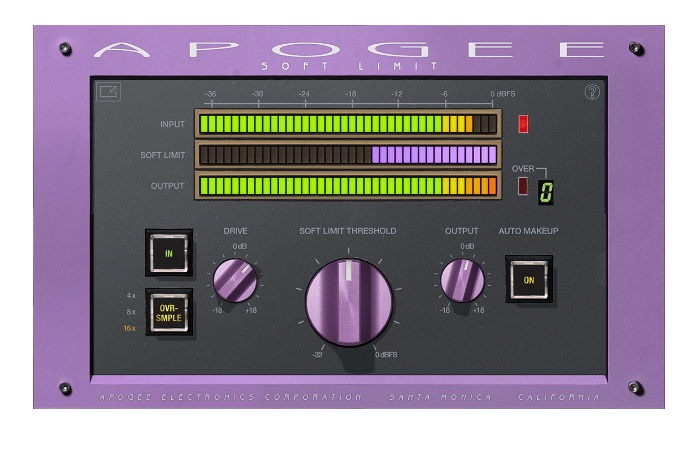This screenshot has width=693, height=454.
Task: Click the 0 dBFS meter scale label
Action: [503, 94]
